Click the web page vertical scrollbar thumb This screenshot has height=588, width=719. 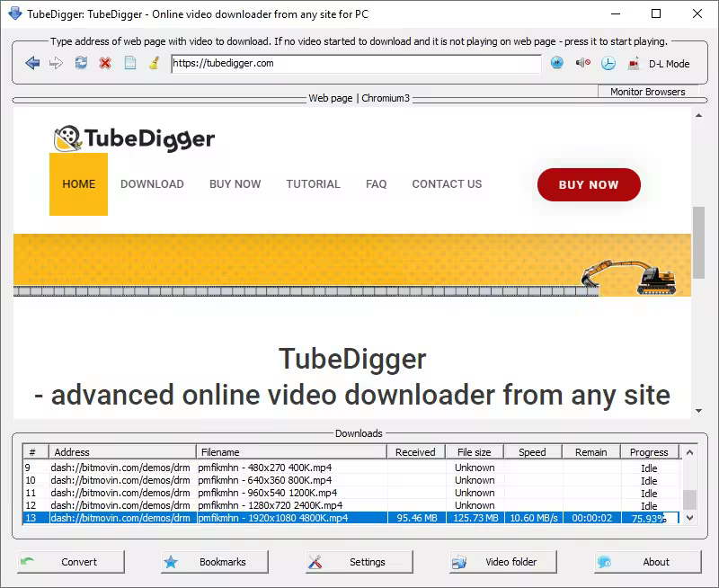coord(698,242)
